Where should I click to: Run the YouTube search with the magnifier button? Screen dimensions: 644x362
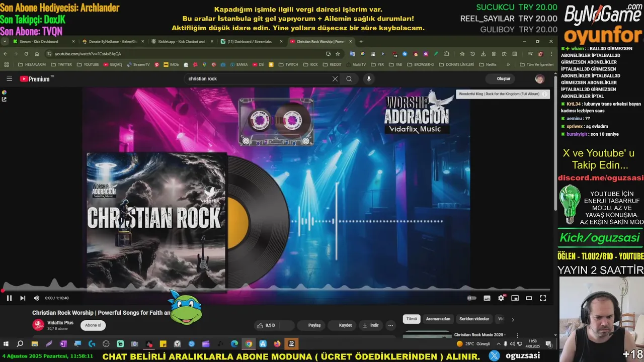pos(349,79)
